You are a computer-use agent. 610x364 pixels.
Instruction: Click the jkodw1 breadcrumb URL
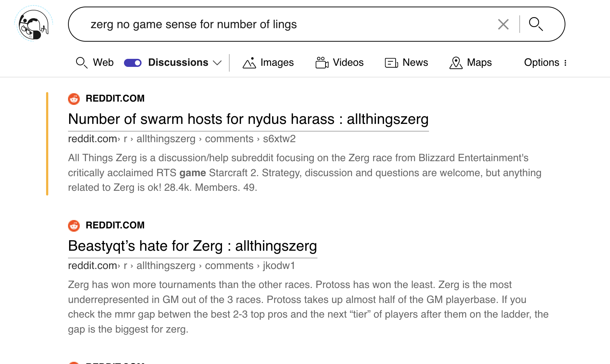click(x=279, y=266)
